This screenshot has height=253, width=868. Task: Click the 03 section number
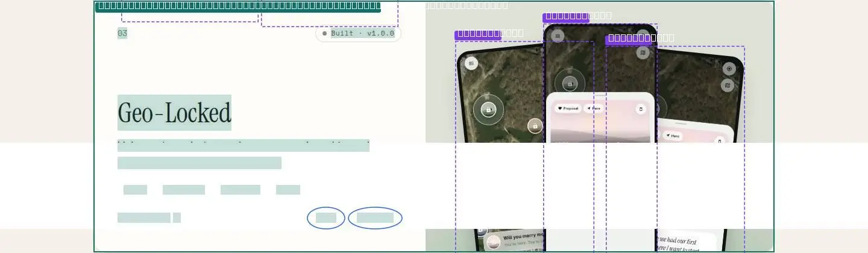(122, 33)
